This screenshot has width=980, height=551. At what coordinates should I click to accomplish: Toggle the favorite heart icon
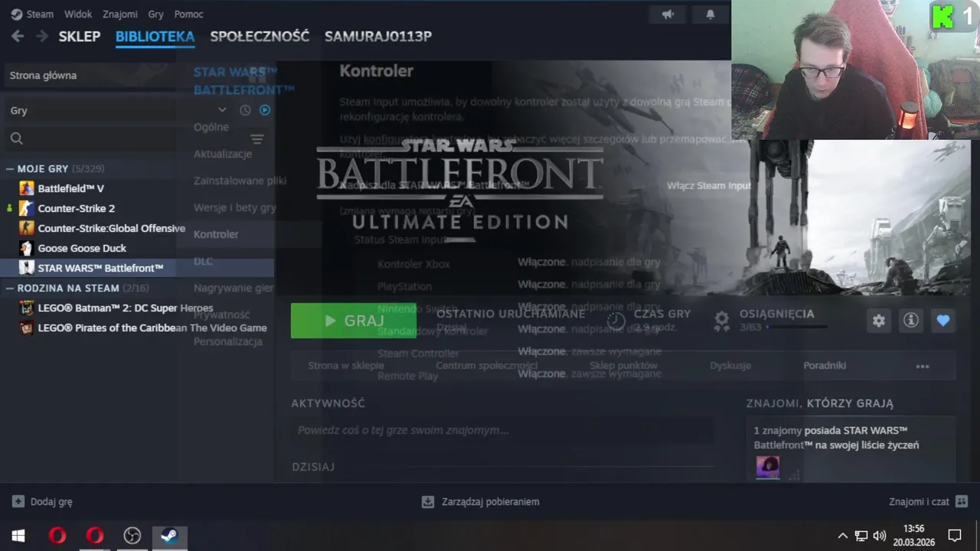point(942,321)
